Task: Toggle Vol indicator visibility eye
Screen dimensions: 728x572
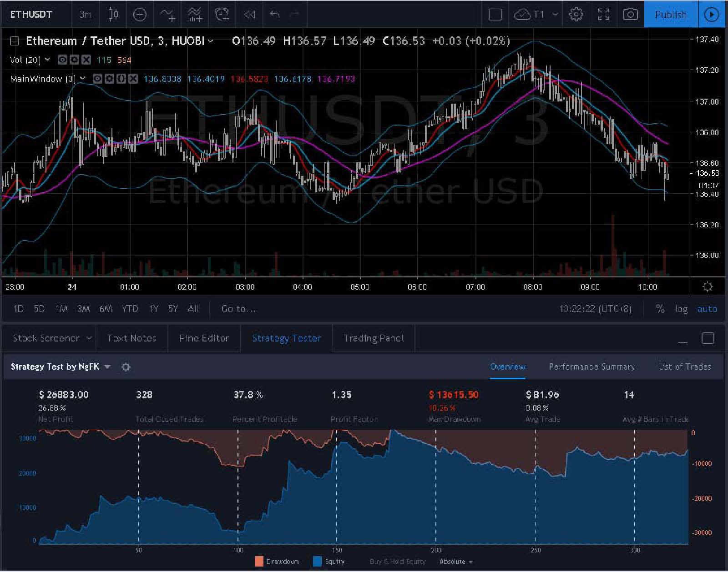Action: [x=62, y=60]
